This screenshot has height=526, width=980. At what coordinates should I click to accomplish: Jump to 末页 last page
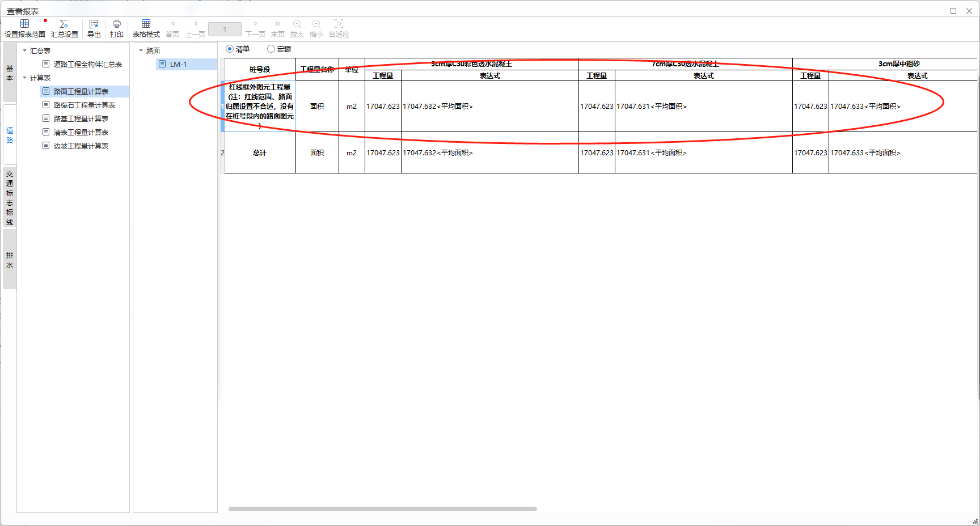(278, 28)
